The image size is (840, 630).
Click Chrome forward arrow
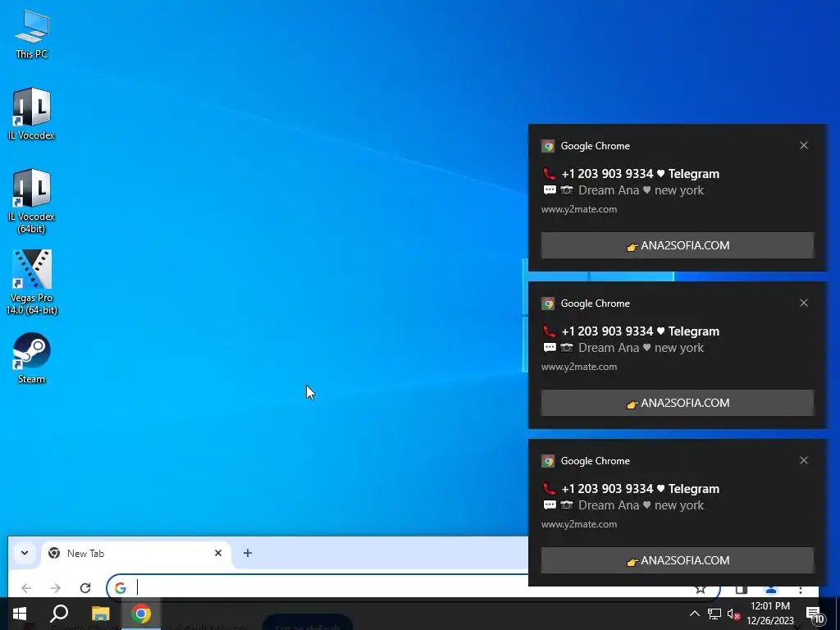pos(55,587)
